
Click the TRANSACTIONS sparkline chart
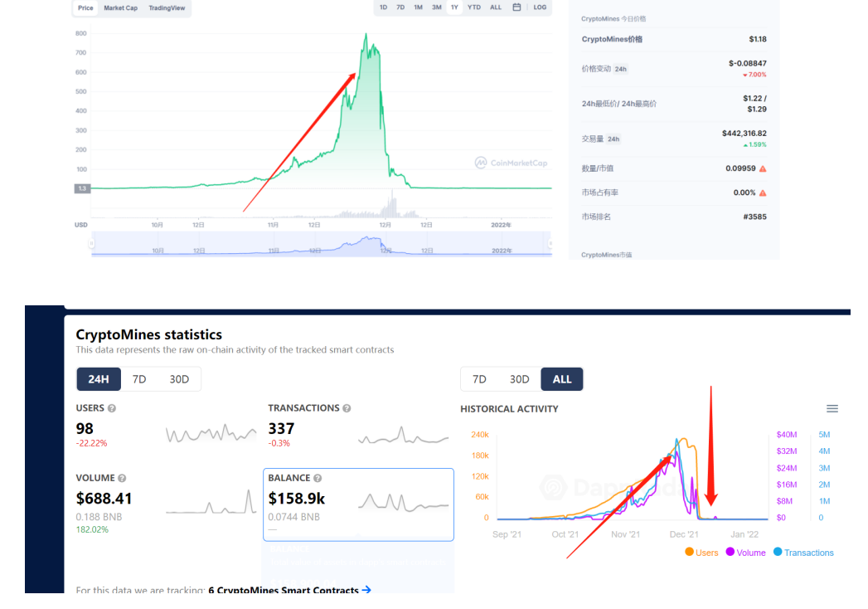403,436
